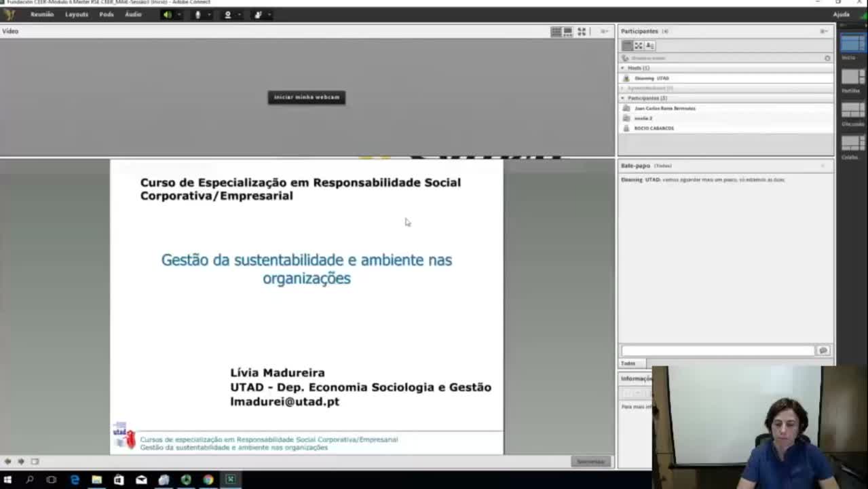Click the speaker icon to mute meeting audio
Image resolution: width=868 pixels, height=489 pixels.
167,14
